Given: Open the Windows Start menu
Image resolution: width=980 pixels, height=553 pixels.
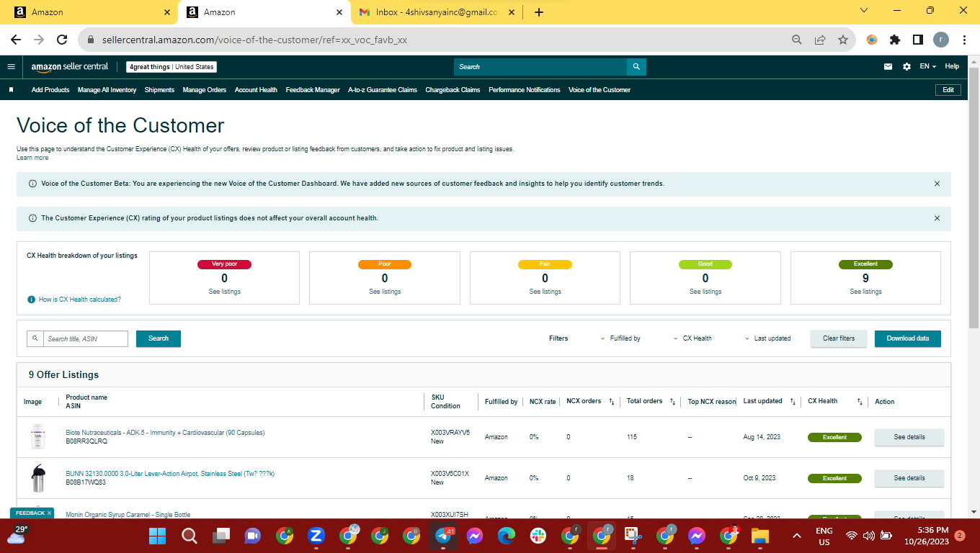Looking at the screenshot, I should pyautogui.click(x=157, y=536).
